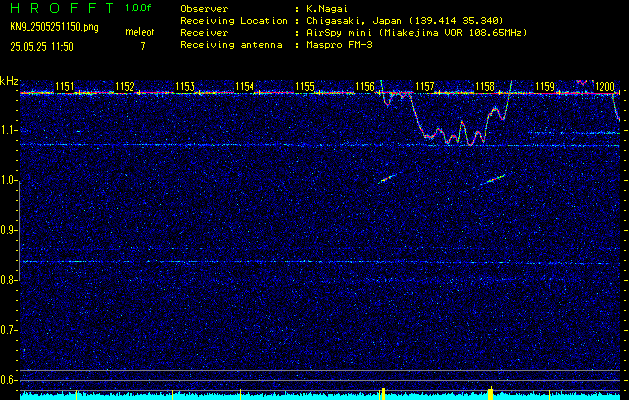Image resolution: width=629 pixels, height=400 pixels.
Task: Select AirSpy mini receiver description
Action: pos(417,33)
